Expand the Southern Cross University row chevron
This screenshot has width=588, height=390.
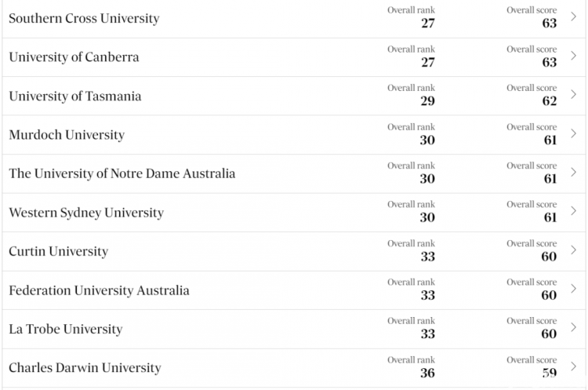tap(573, 16)
